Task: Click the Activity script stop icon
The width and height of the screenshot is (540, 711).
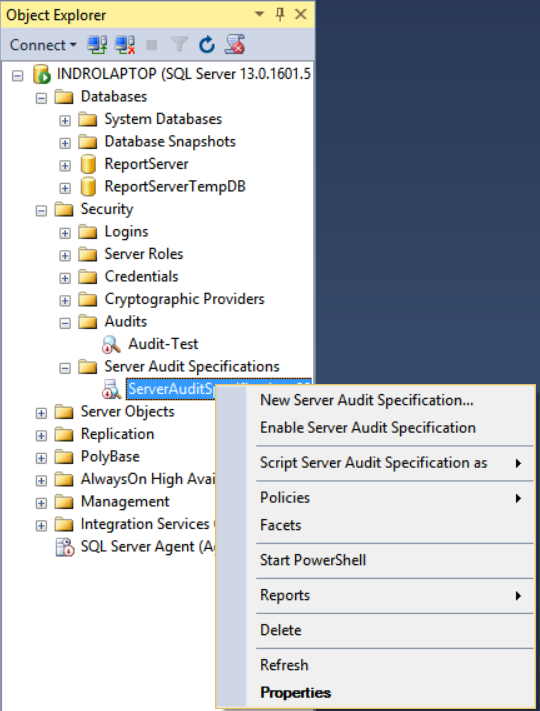Action: pos(235,44)
